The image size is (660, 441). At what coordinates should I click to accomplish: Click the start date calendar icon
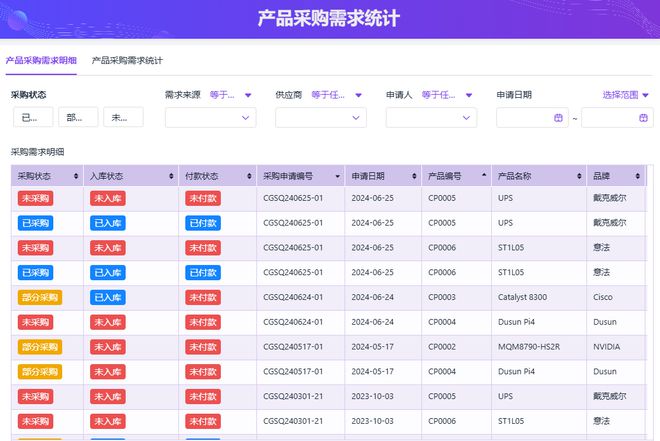[x=558, y=118]
